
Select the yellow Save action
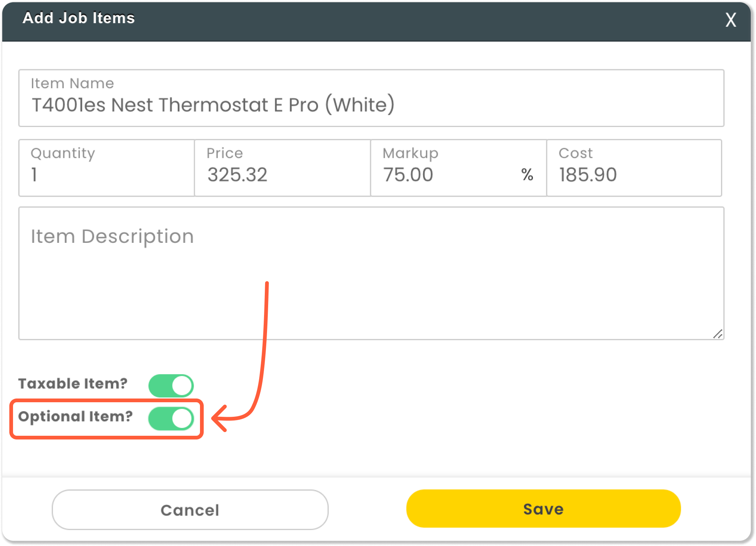[x=543, y=509]
